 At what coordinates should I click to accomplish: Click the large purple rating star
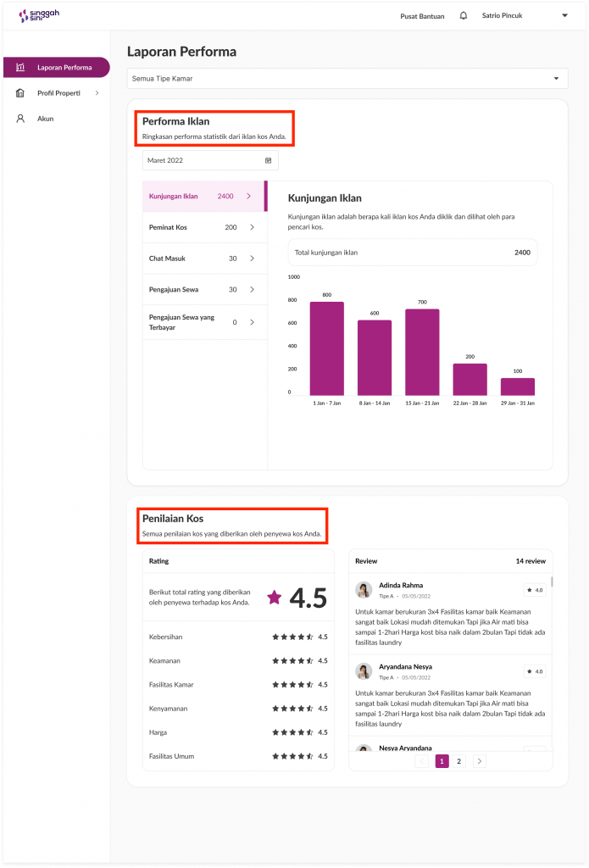coord(274,598)
